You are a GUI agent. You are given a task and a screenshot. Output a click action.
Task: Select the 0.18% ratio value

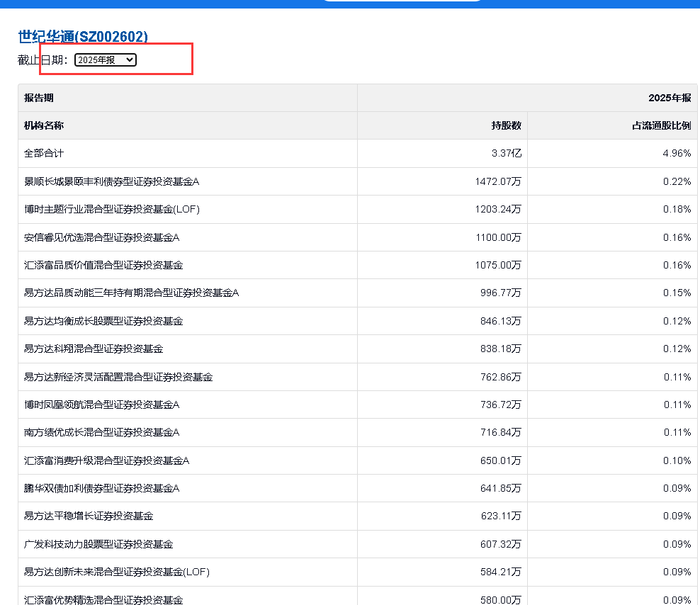coord(677,209)
